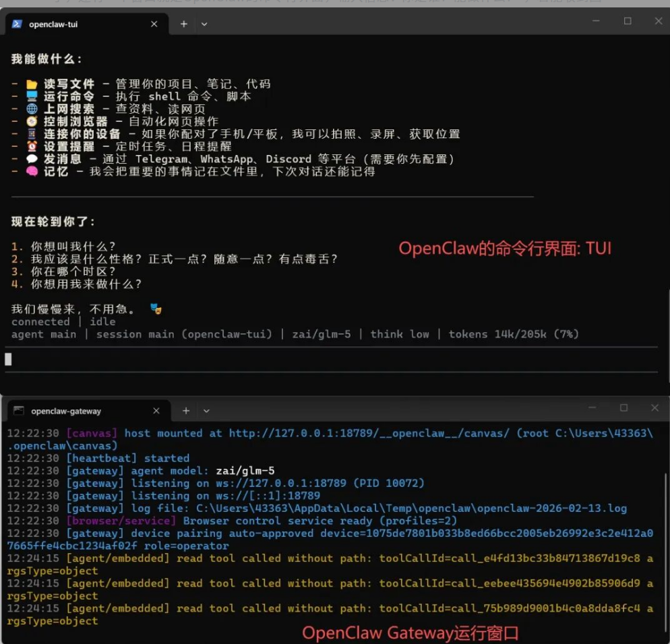The width and height of the screenshot is (670, 644).
Task: Open a new tab in openclaw-gateway window
Action: (x=186, y=411)
